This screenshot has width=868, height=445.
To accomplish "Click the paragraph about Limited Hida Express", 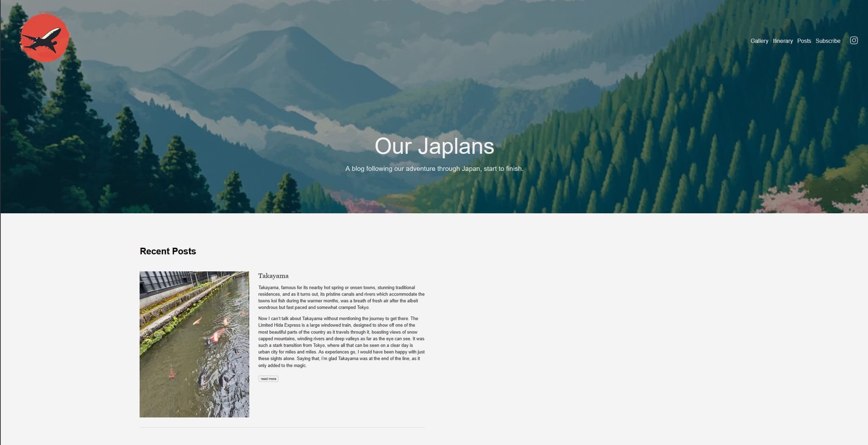I will (x=341, y=342).
